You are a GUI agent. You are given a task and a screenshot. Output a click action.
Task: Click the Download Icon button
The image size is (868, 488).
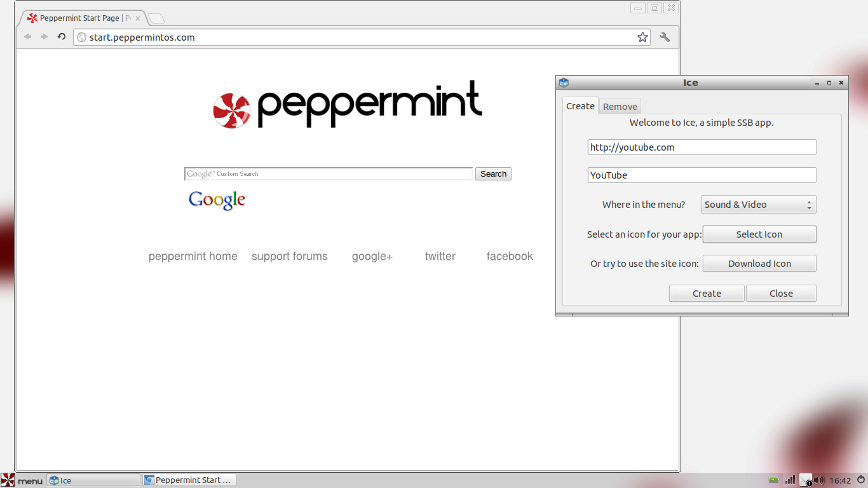pos(759,264)
